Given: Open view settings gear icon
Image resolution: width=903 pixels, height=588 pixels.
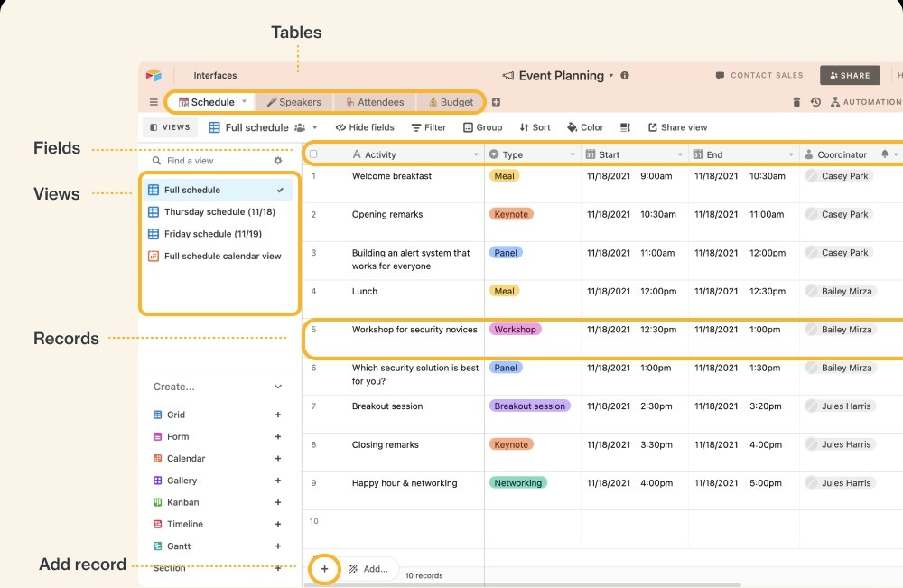Looking at the screenshot, I should coord(278,161).
